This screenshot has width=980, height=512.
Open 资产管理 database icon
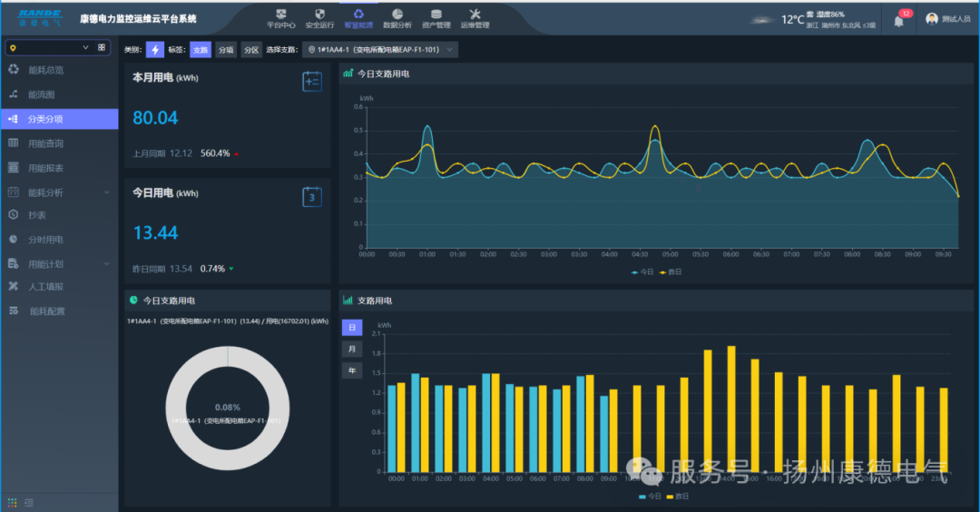(x=436, y=15)
